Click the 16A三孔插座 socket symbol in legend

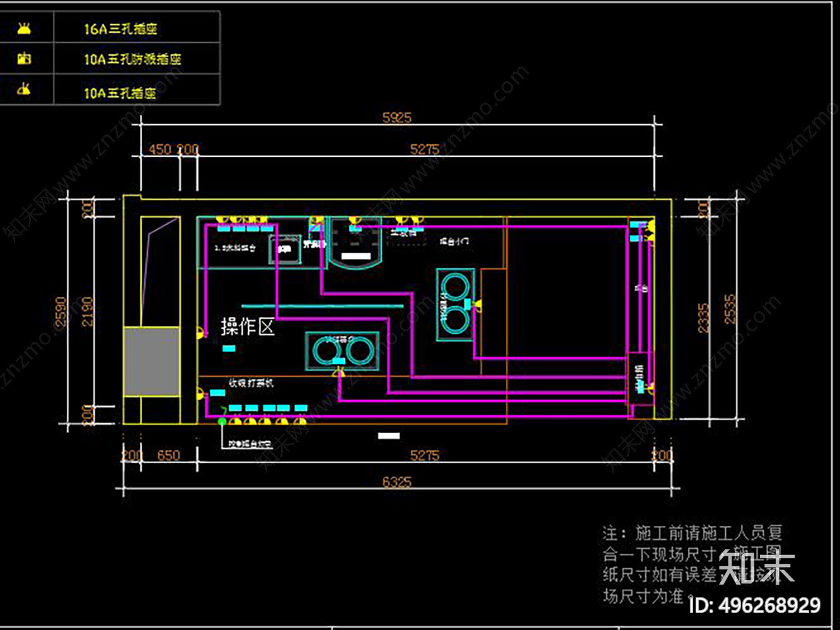coord(23,28)
